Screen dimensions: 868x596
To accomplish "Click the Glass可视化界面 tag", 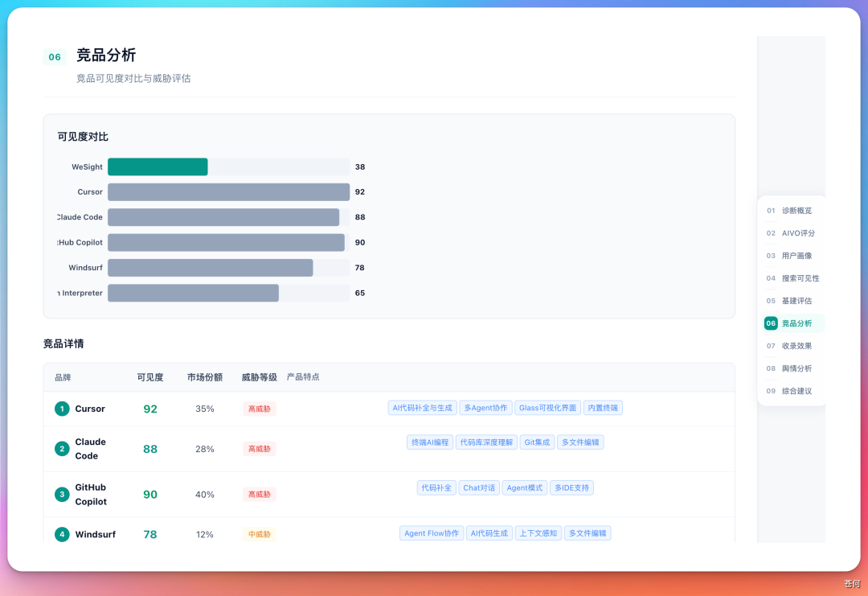I will tap(547, 409).
